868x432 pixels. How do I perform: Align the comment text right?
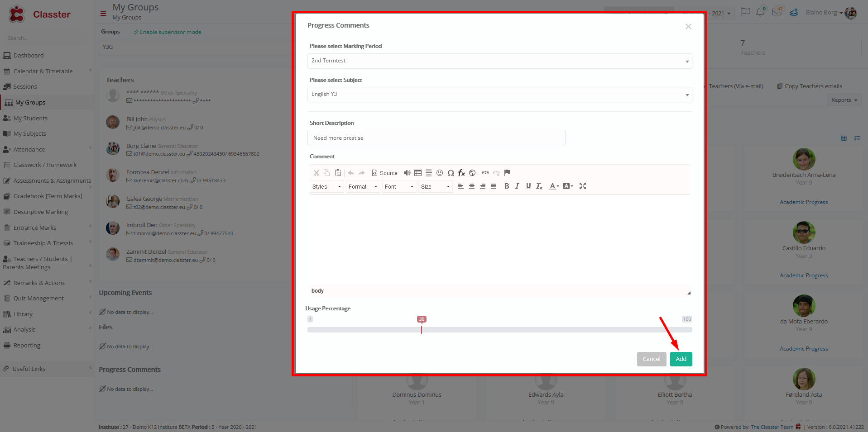click(483, 186)
